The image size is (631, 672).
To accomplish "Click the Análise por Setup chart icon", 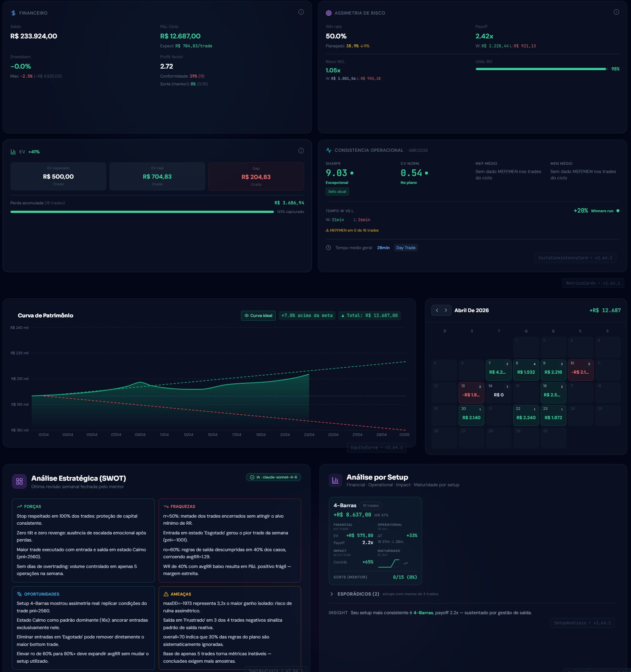I will point(335,480).
